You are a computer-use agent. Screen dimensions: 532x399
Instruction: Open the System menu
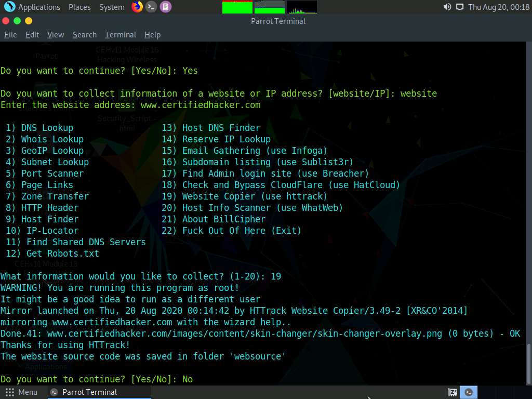point(112,7)
